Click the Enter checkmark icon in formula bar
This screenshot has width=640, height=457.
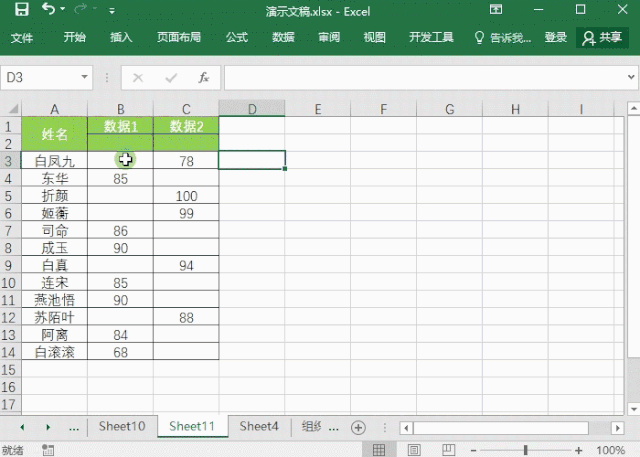click(x=171, y=78)
